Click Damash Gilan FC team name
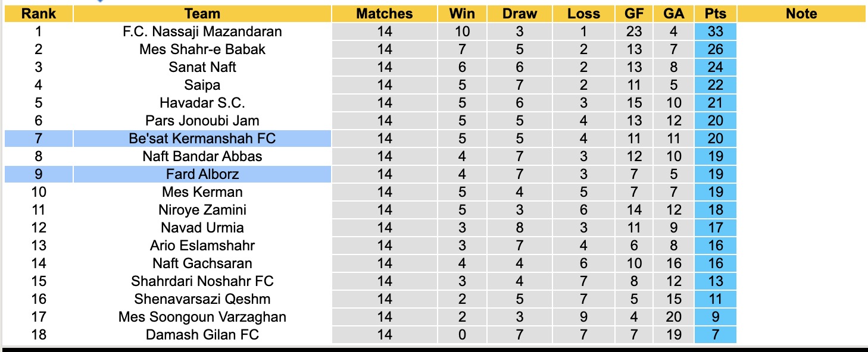Viewport: 868px width, 352px height. (x=202, y=335)
